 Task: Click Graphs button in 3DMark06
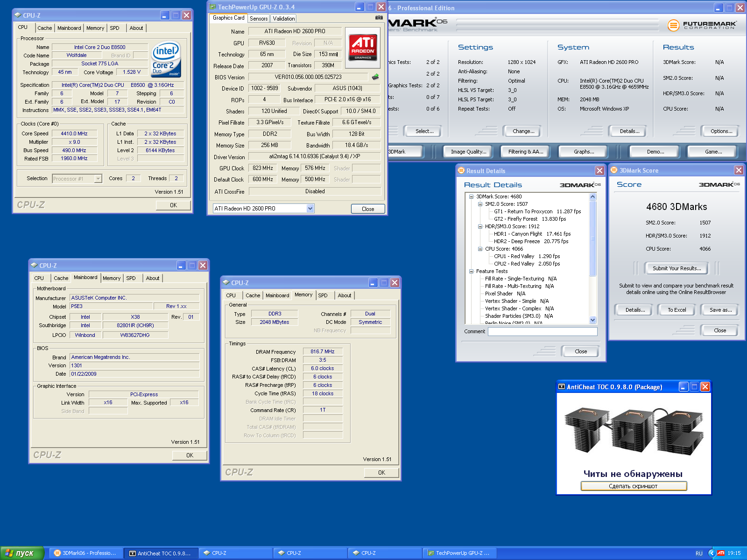(584, 152)
